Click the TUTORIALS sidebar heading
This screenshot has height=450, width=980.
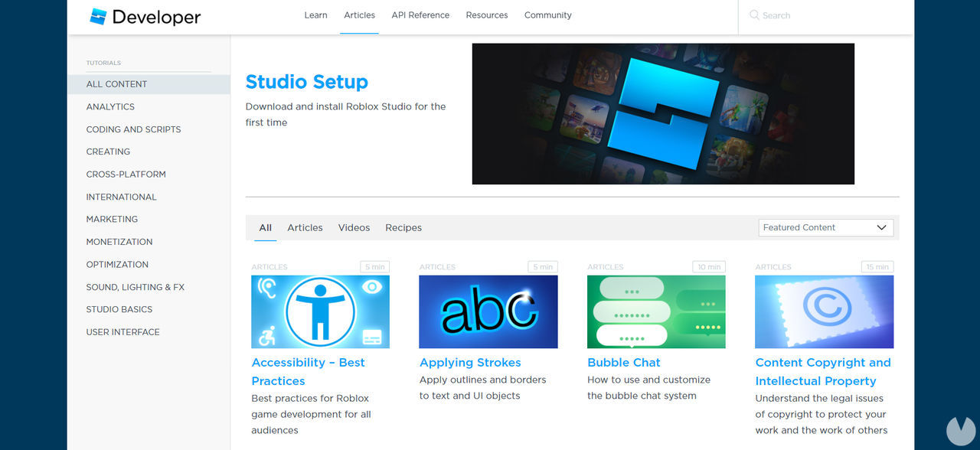(103, 63)
